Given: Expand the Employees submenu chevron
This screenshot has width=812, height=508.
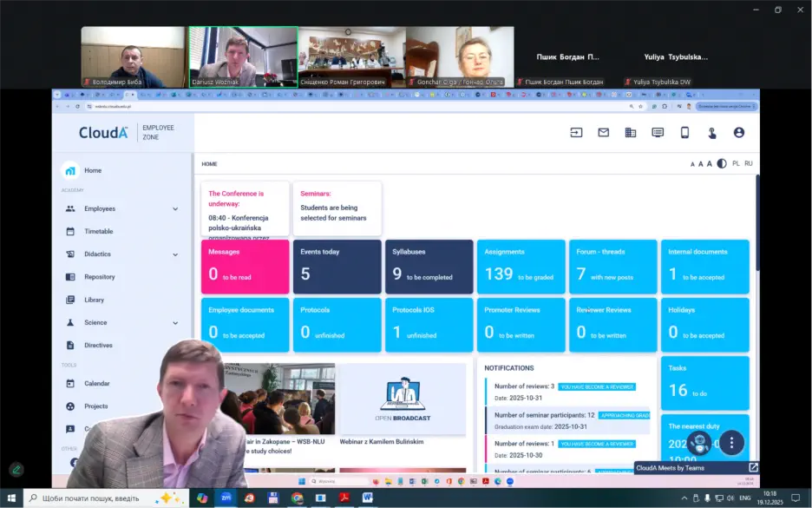Looking at the screenshot, I should [175, 209].
